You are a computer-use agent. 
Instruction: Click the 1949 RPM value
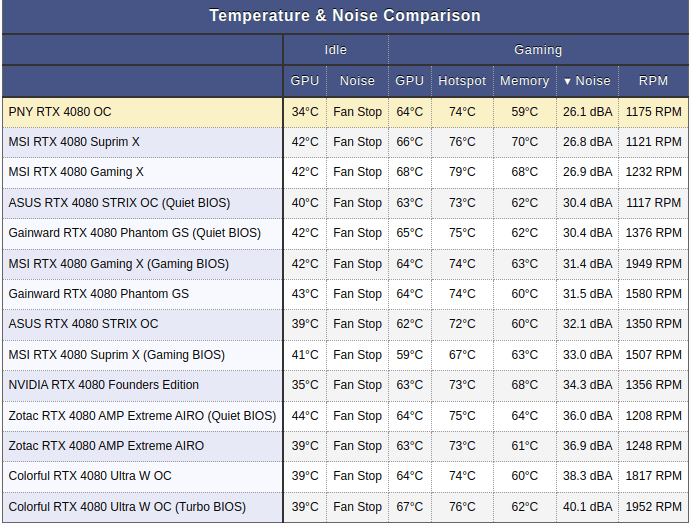654,264
